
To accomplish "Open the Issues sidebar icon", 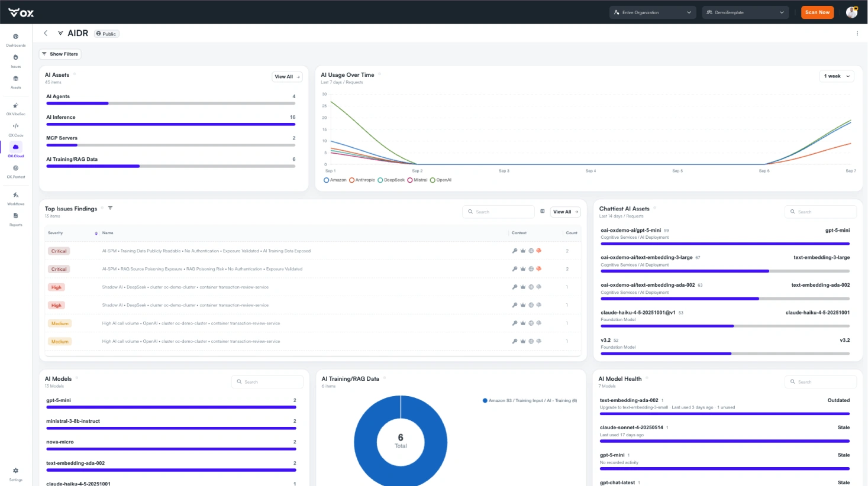I will [15, 61].
